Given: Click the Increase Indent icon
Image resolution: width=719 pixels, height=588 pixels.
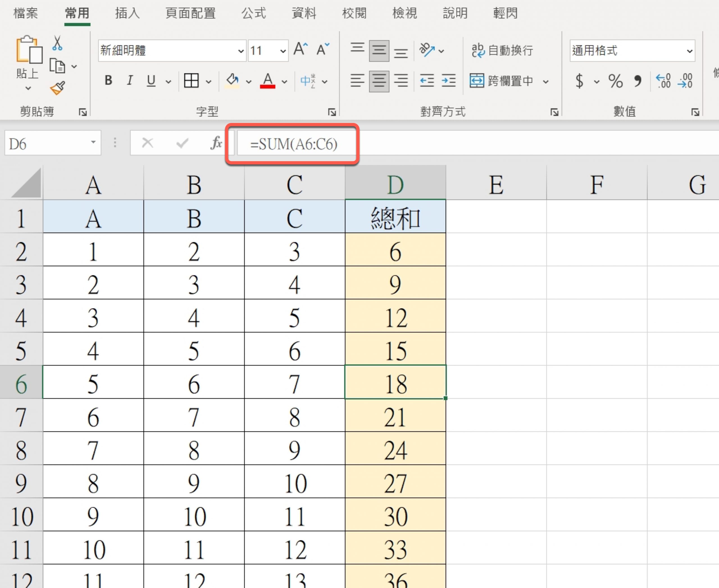Looking at the screenshot, I should coord(449,81).
